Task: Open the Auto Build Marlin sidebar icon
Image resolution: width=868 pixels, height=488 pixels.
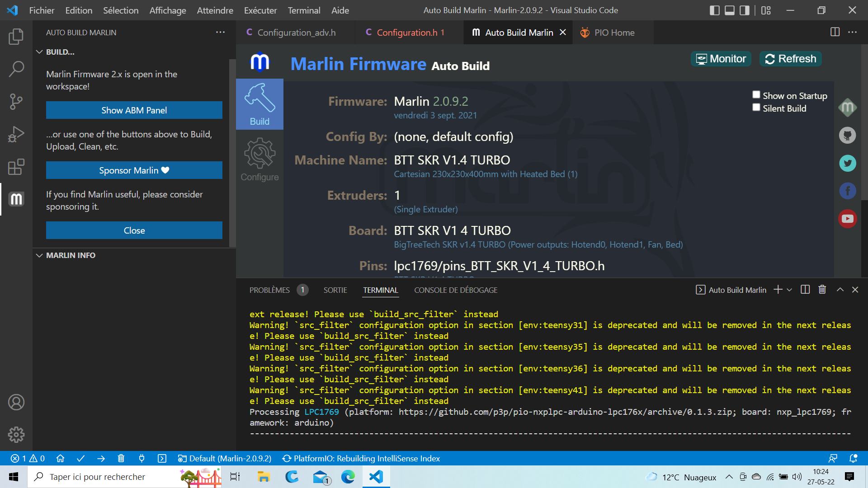Action: click(16, 199)
